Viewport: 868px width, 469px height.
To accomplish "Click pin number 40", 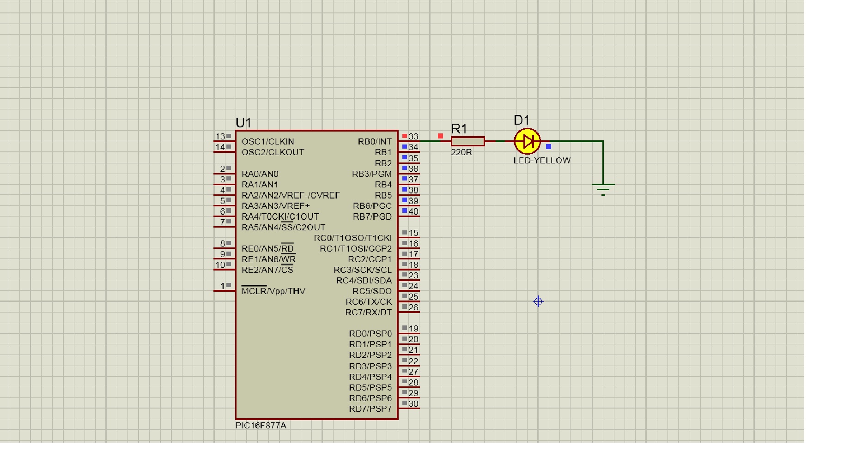I will [413, 212].
